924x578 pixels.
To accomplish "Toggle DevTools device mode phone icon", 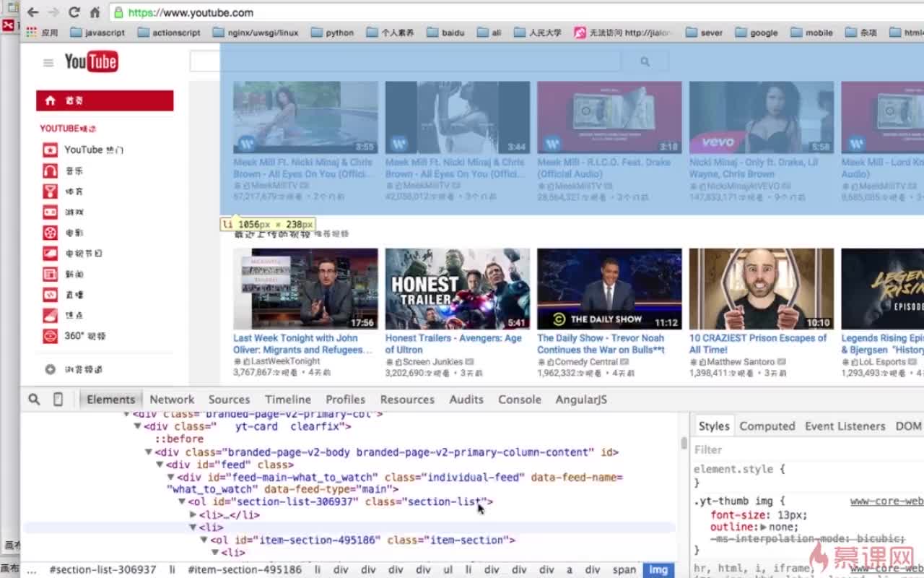I will click(58, 399).
